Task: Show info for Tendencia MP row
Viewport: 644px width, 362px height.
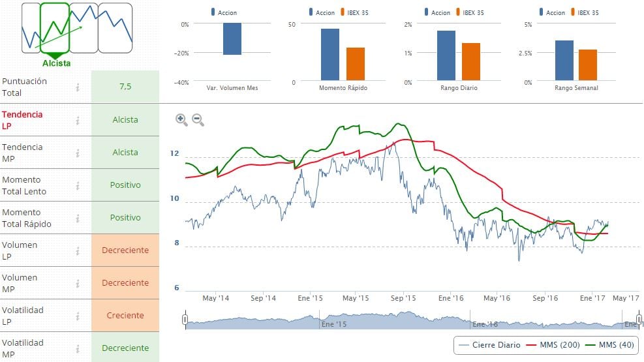Action: tap(78, 153)
